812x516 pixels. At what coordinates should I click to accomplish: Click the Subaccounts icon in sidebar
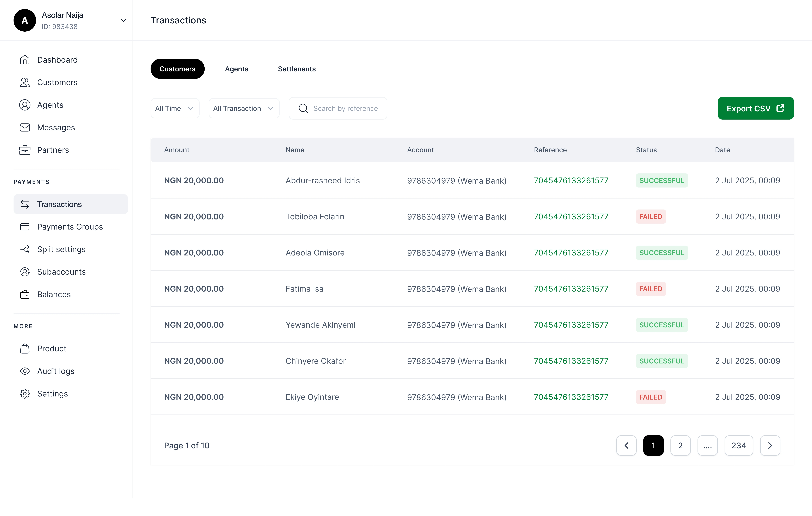pyautogui.click(x=25, y=272)
